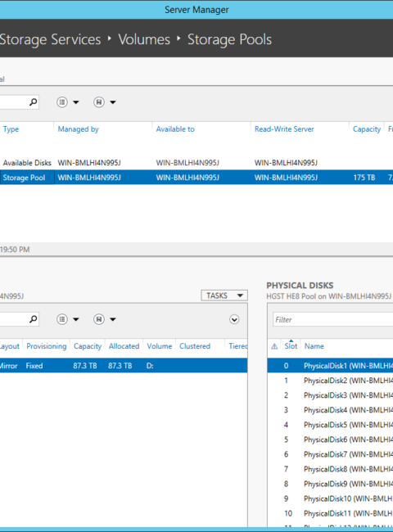Open list view options icon in virtual disks toolbar
This screenshot has height=532, width=393.
(x=62, y=319)
